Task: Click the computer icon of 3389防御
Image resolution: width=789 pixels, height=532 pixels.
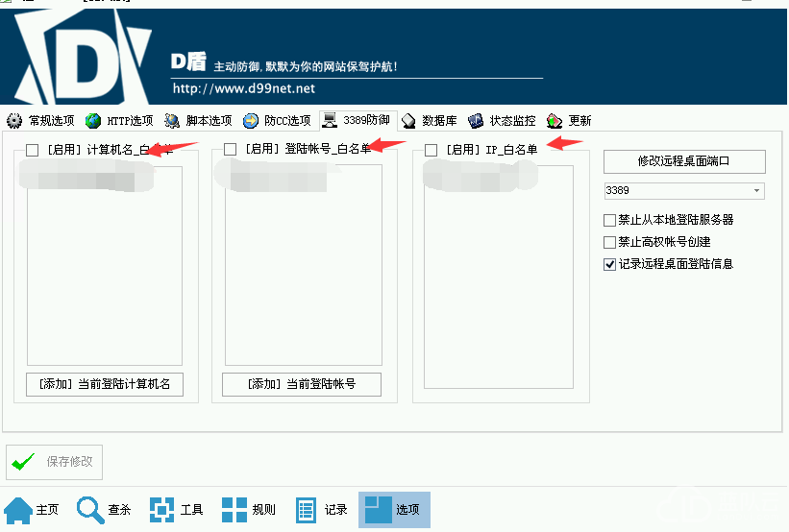Action: [x=330, y=120]
